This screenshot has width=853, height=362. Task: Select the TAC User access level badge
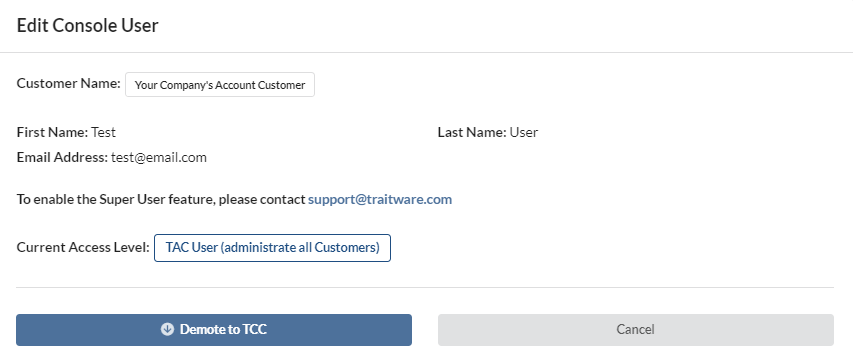pos(272,248)
